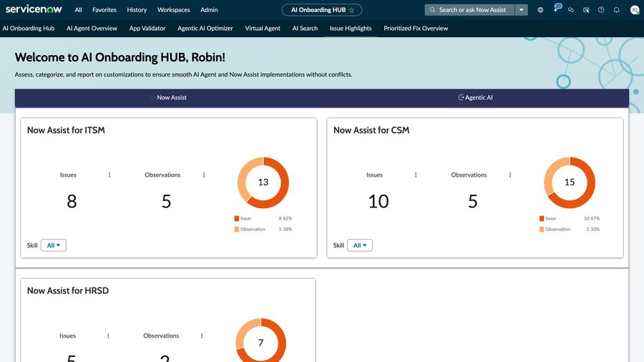Screen dimensions: 644x362
Task: Click the Now Assist for CSM heading
Action: tap(371, 130)
